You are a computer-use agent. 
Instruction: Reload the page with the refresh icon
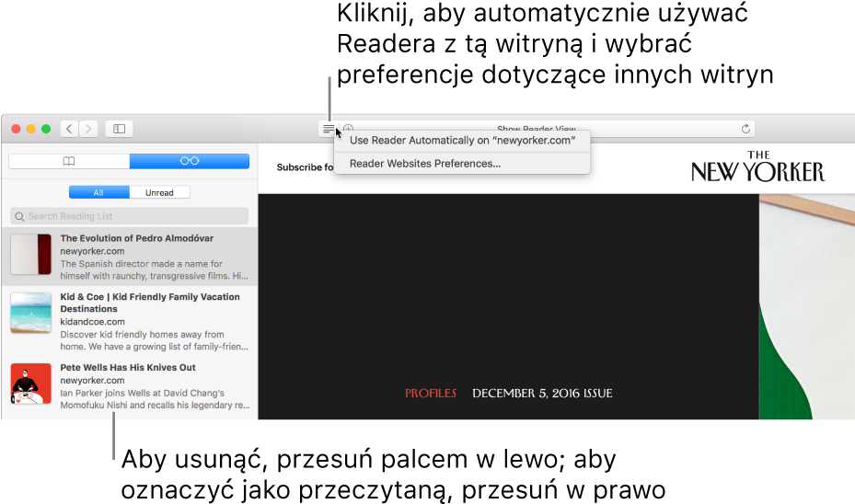click(x=745, y=129)
